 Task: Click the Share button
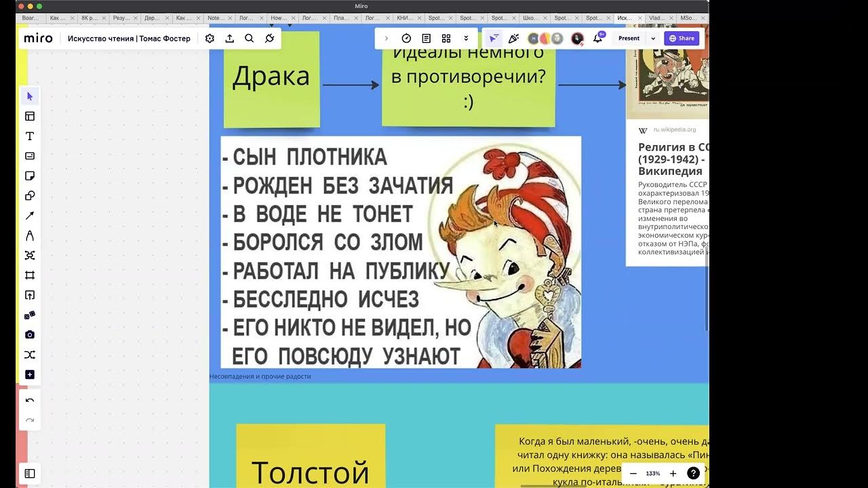click(682, 39)
